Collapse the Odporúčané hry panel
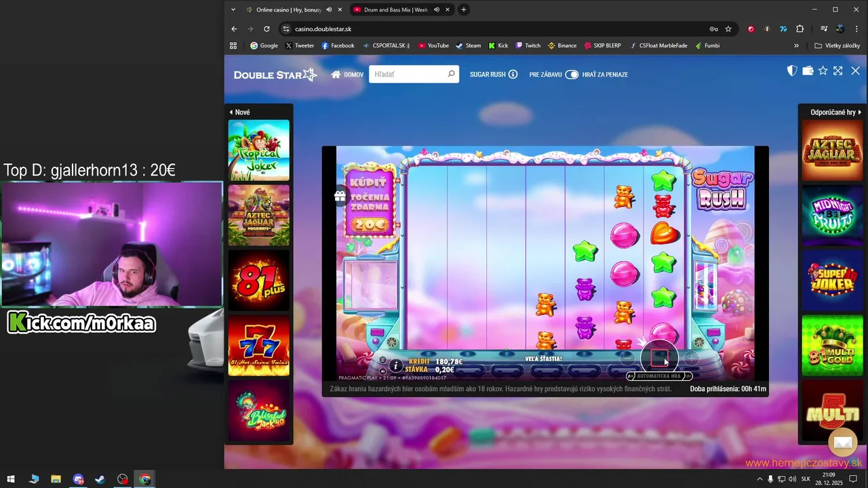 (835, 113)
